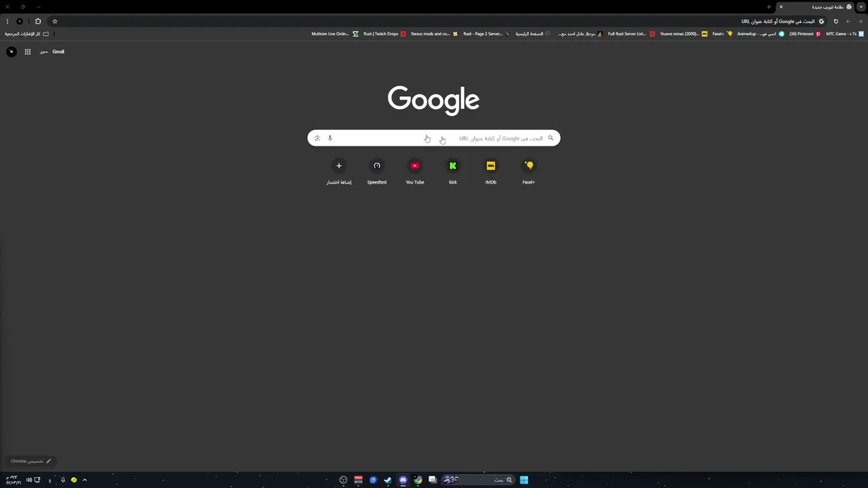Add a new shortcut tile
Screen dimensions: 868x488
pos(339,171)
